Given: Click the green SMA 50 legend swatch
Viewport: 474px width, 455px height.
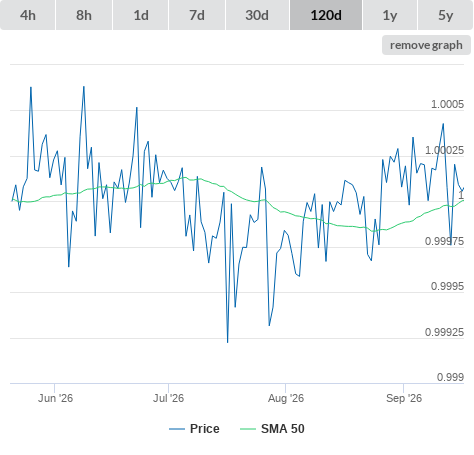Looking at the screenshot, I should [248, 429].
